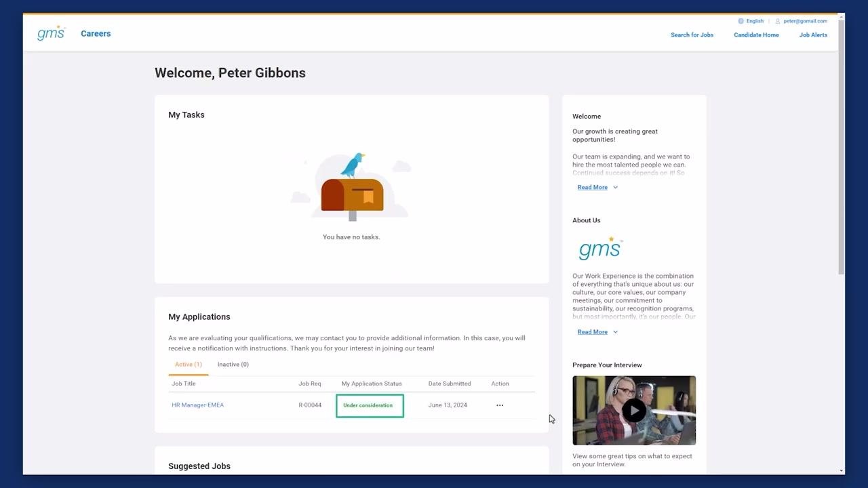
Task: Click the You have no tasks message
Action: click(x=351, y=237)
